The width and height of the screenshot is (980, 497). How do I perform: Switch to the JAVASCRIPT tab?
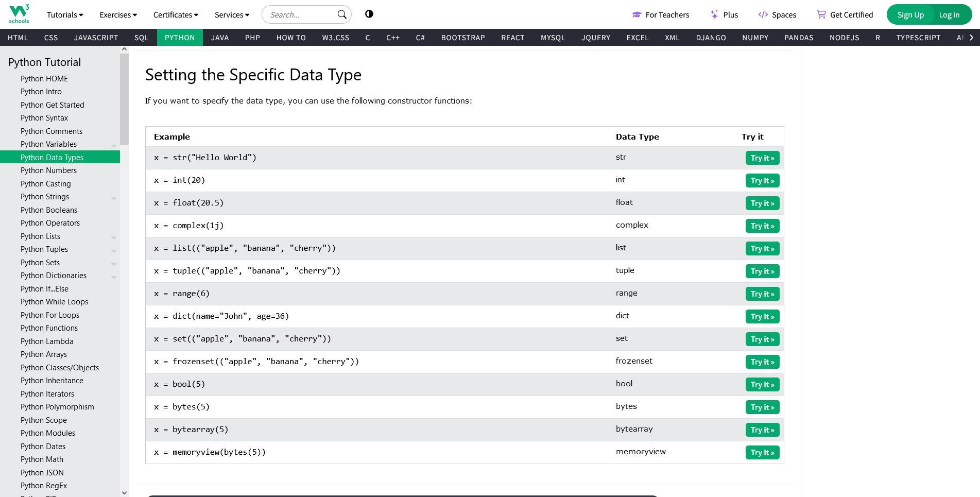point(96,37)
